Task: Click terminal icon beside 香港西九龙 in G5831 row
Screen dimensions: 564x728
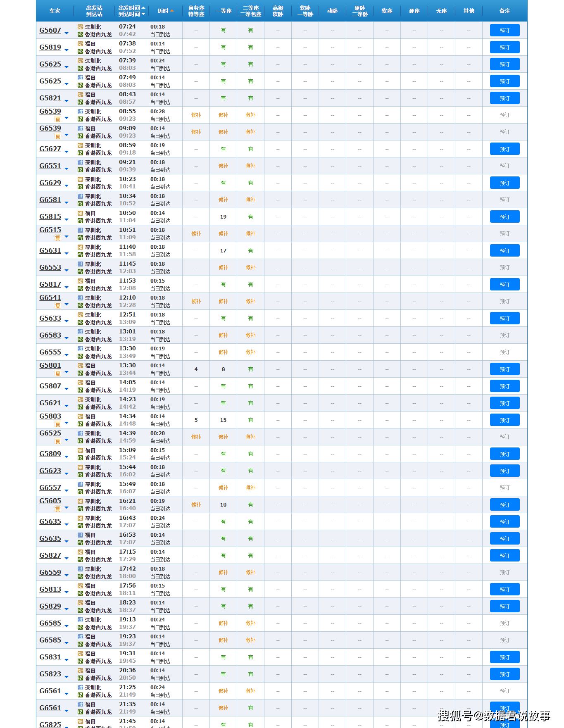Action: pyautogui.click(x=81, y=661)
